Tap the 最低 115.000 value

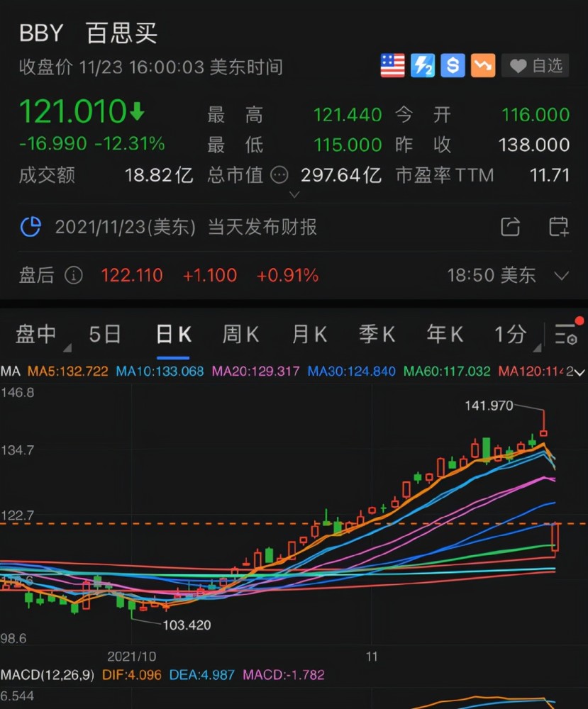(x=348, y=145)
